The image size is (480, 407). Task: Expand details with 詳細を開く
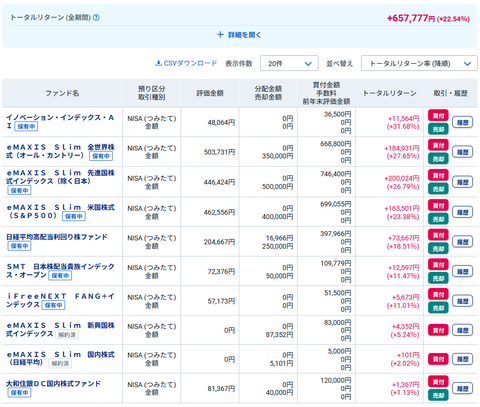click(x=239, y=35)
